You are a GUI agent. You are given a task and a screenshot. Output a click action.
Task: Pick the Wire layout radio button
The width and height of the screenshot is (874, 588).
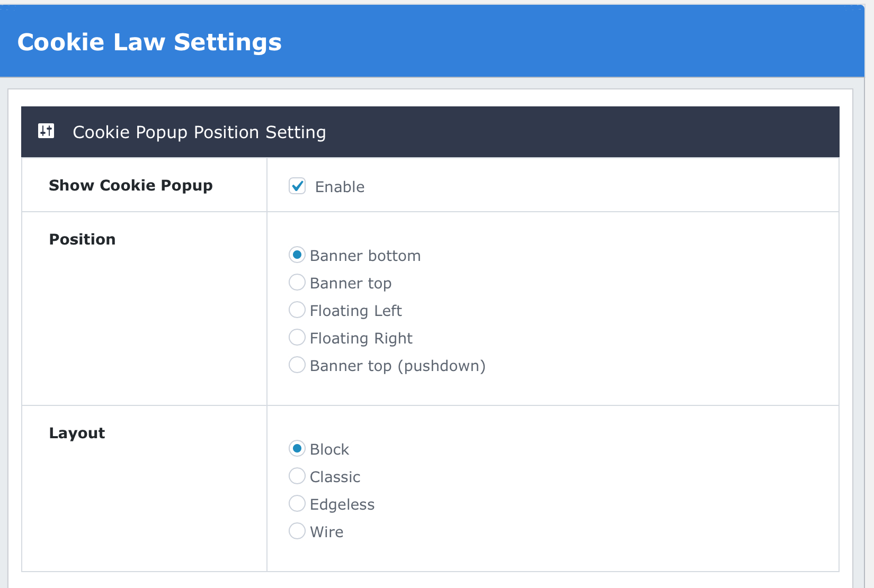pyautogui.click(x=297, y=531)
